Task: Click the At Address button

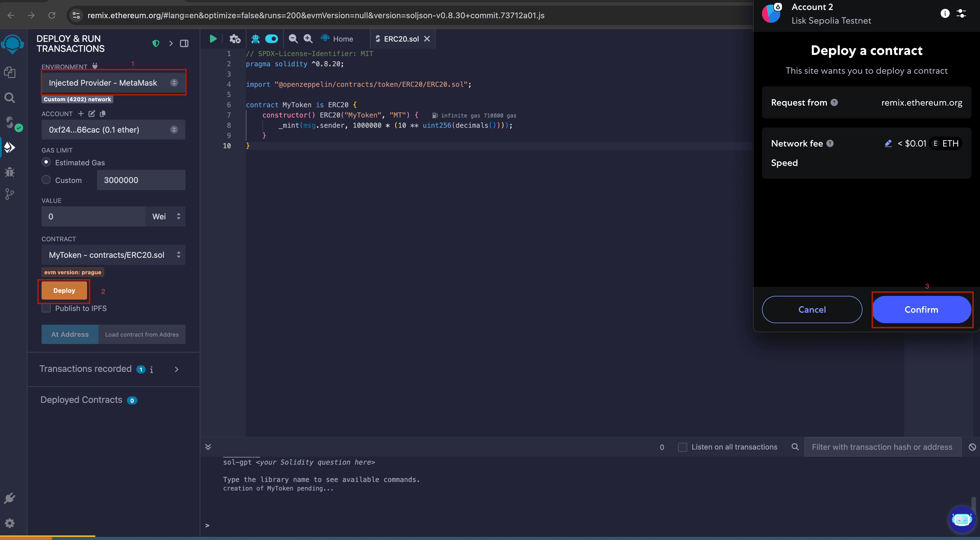Action: tap(70, 334)
